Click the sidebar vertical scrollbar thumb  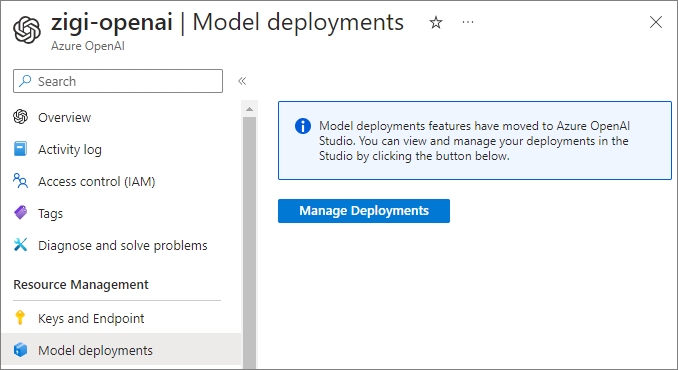[x=249, y=242]
